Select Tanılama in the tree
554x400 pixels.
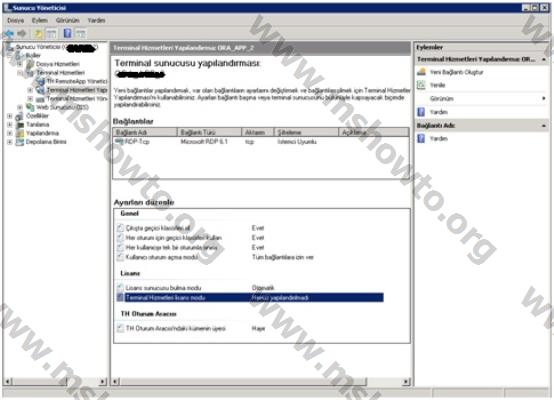tap(37, 124)
